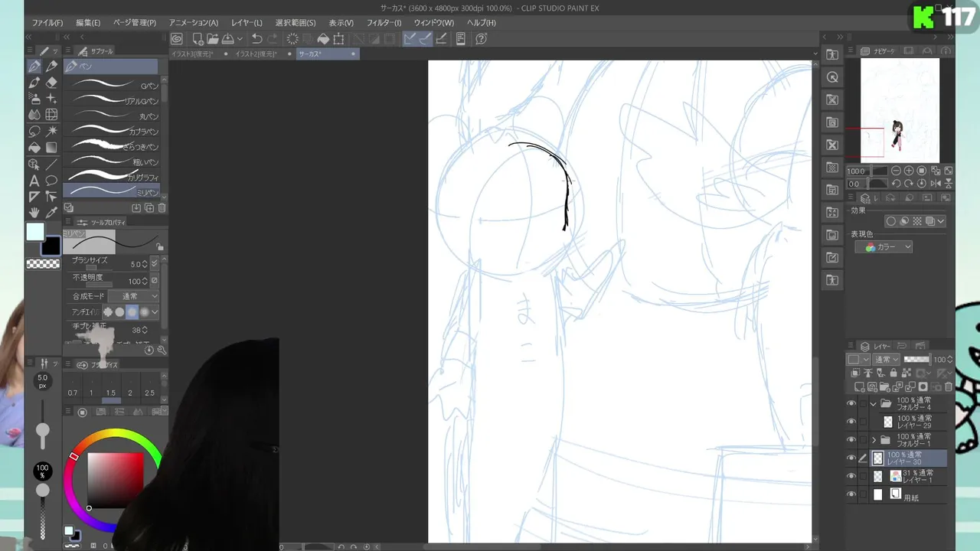The image size is (980, 551).
Task: Toggle visibility of フォルダー 4
Action: pos(851,403)
